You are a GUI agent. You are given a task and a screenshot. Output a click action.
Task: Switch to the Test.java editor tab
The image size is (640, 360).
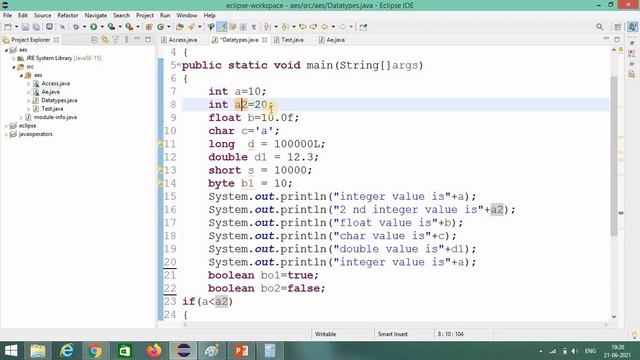(x=289, y=40)
